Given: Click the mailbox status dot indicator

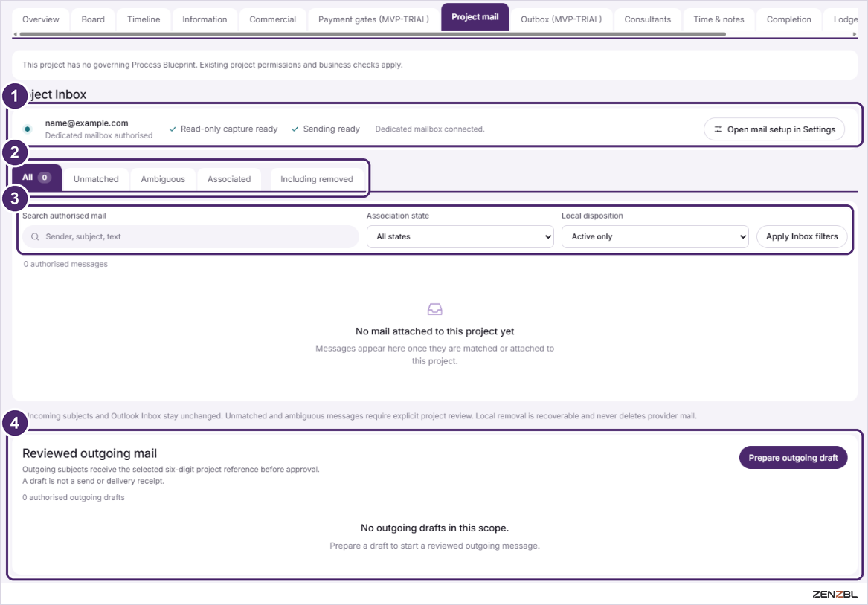Looking at the screenshot, I should 27,129.
